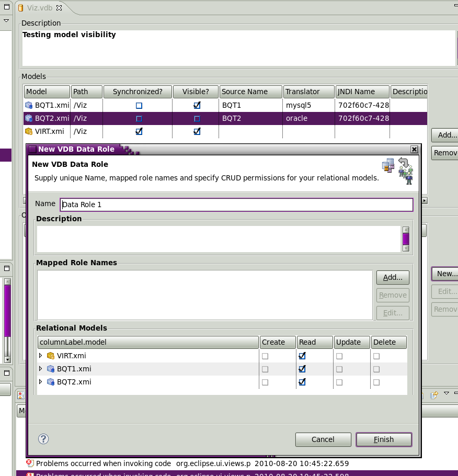The image size is (458, 476).
Task: Click the error icon of the 10:45:22.659 log entry
Action: pos(30,463)
